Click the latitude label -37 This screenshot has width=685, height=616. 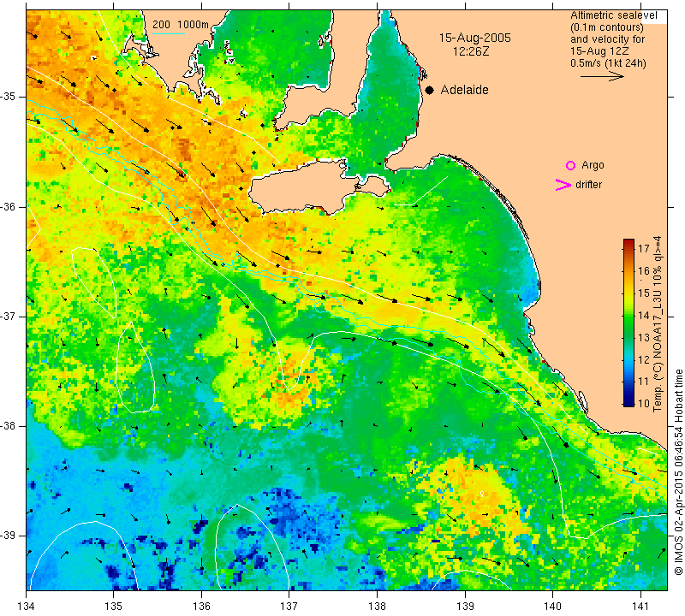tap(9, 316)
